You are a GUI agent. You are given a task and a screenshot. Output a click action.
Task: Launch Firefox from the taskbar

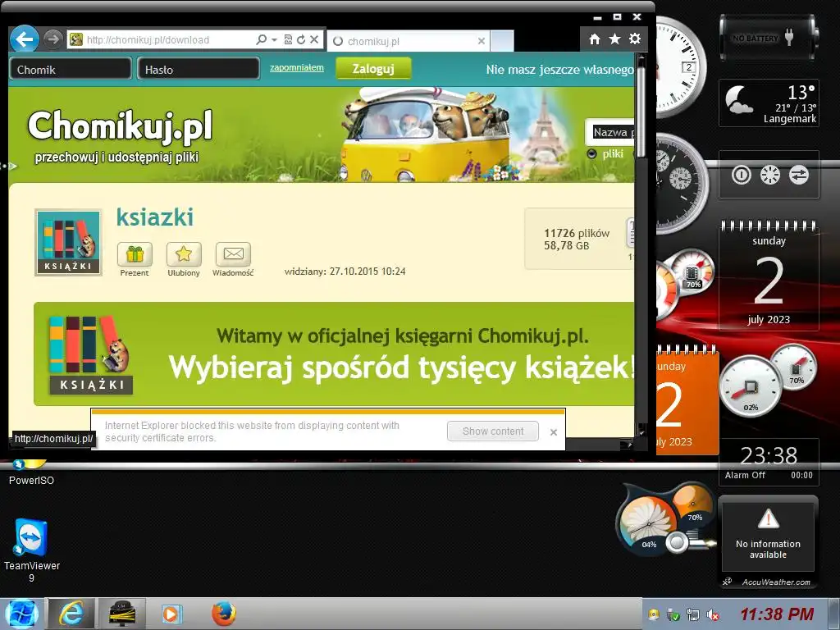click(x=223, y=614)
